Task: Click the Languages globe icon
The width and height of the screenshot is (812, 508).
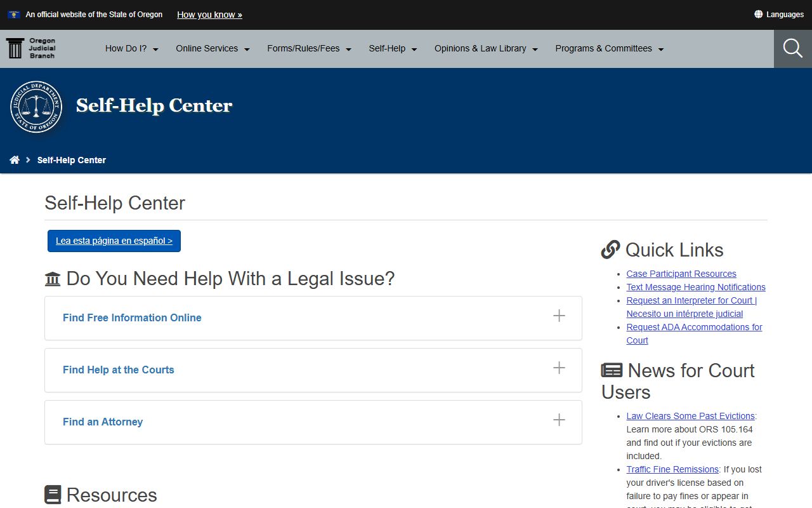Action: [758, 14]
